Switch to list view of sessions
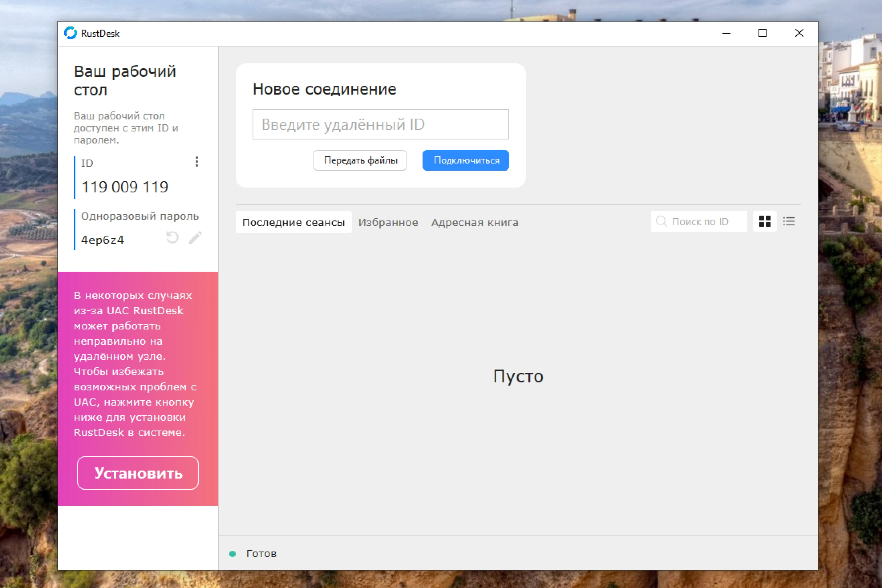The image size is (882, 588). [x=789, y=221]
